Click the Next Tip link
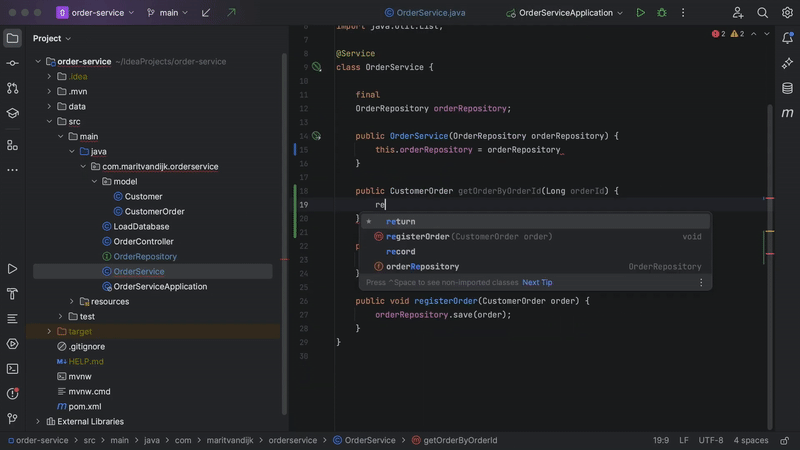Screen dimensions: 800x450 [537, 282]
